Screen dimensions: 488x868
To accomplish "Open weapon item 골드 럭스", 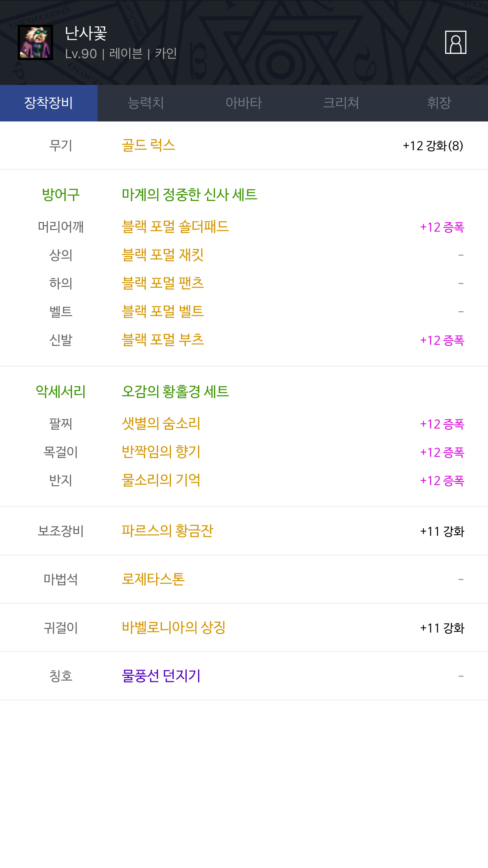I will click(x=149, y=145).
